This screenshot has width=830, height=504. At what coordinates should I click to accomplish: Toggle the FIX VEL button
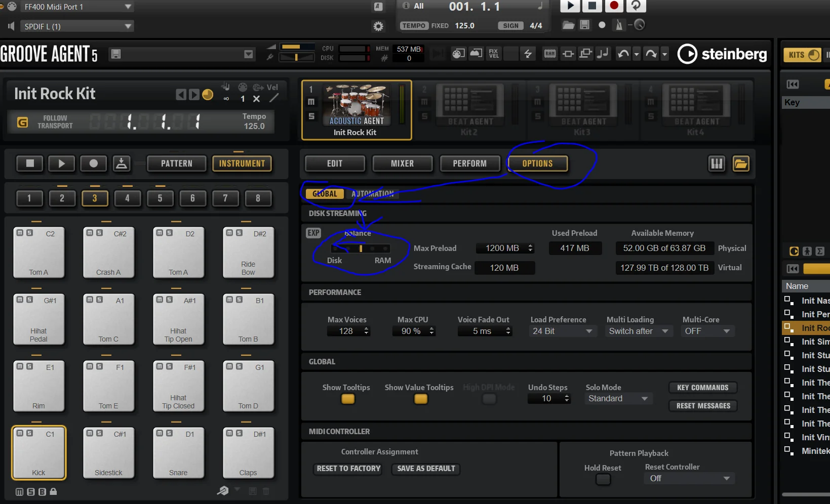pyautogui.click(x=494, y=54)
